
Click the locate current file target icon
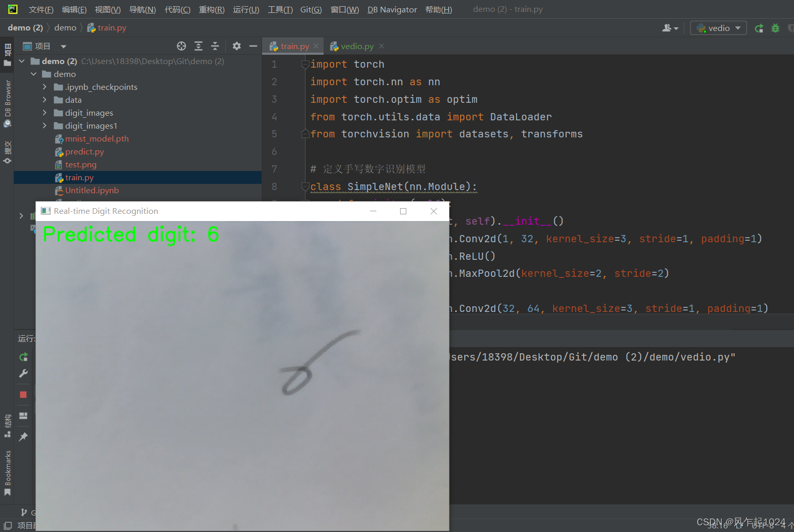click(181, 46)
